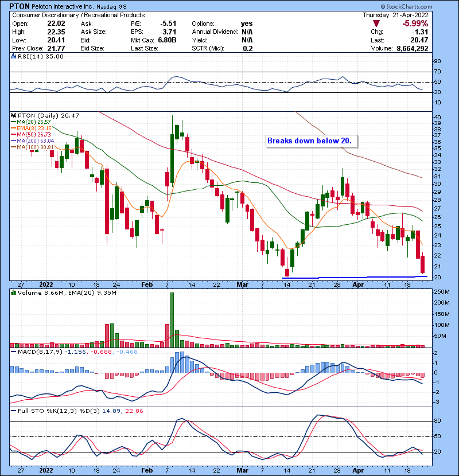Click the PTON (Daily) 20.47 chart label
This screenshot has width=459, height=476.
click(48, 116)
